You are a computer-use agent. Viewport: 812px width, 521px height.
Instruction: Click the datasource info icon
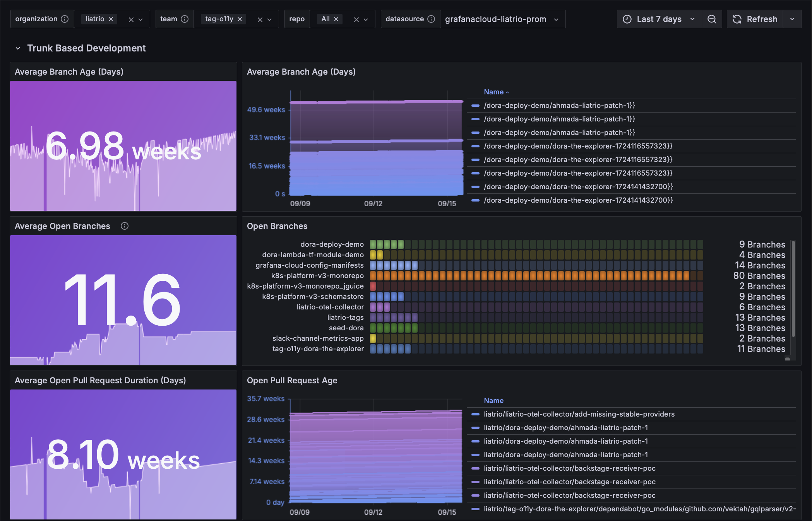pyautogui.click(x=431, y=19)
